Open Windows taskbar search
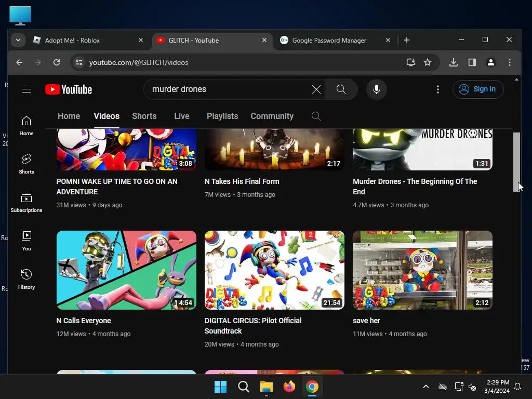This screenshot has width=532, height=399. (x=243, y=387)
